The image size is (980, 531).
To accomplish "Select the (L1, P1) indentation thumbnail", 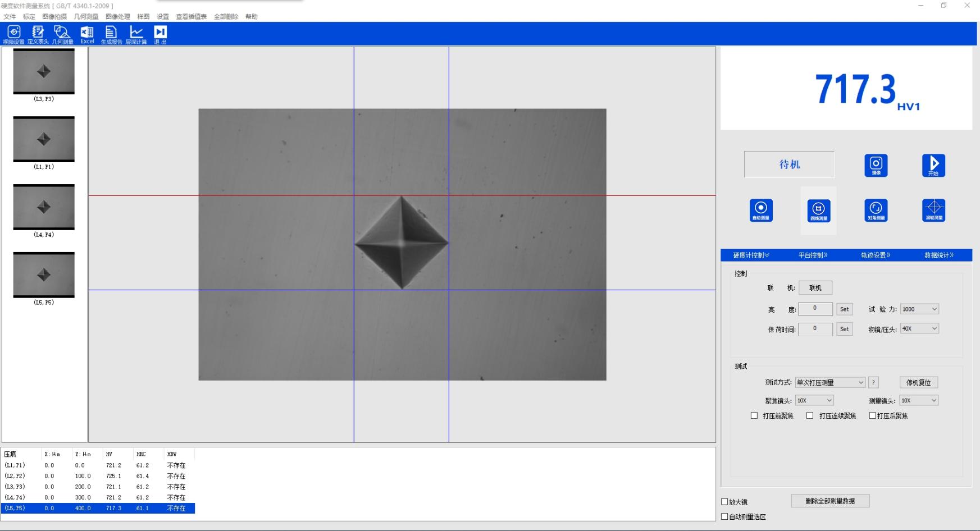I will pos(44,139).
